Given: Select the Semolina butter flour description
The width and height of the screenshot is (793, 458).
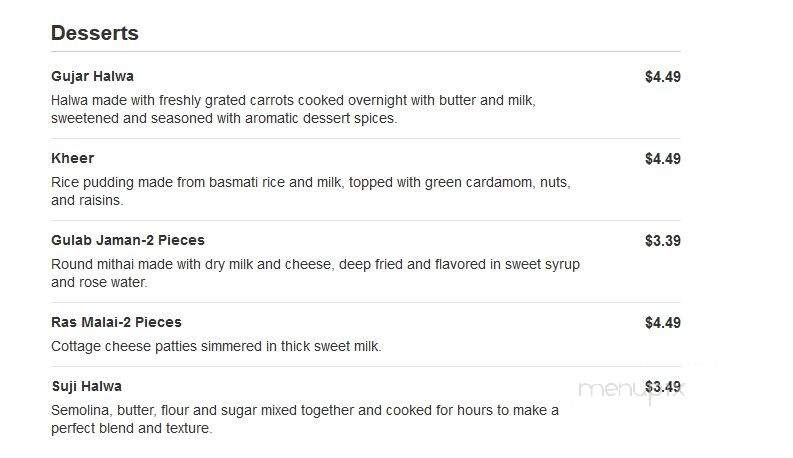Looking at the screenshot, I should click(305, 419).
